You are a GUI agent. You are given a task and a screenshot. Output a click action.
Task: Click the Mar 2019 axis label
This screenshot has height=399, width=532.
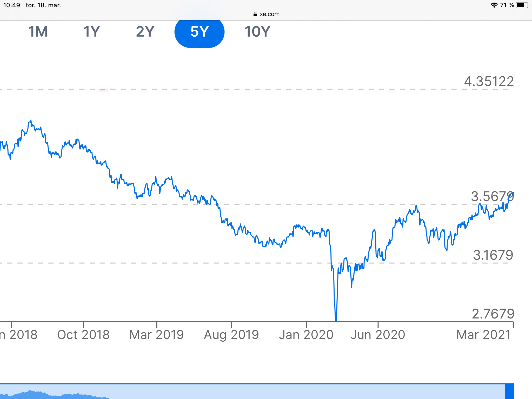(x=157, y=335)
